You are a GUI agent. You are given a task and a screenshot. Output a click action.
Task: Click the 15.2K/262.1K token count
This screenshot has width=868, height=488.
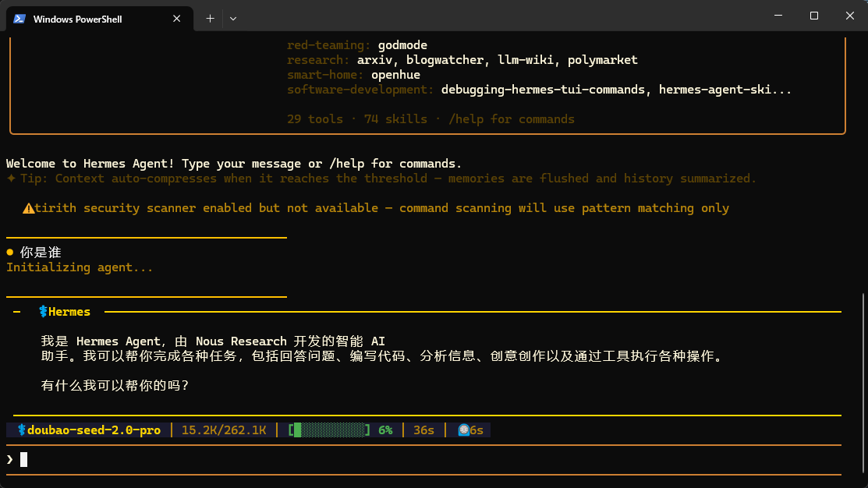pyautogui.click(x=224, y=430)
